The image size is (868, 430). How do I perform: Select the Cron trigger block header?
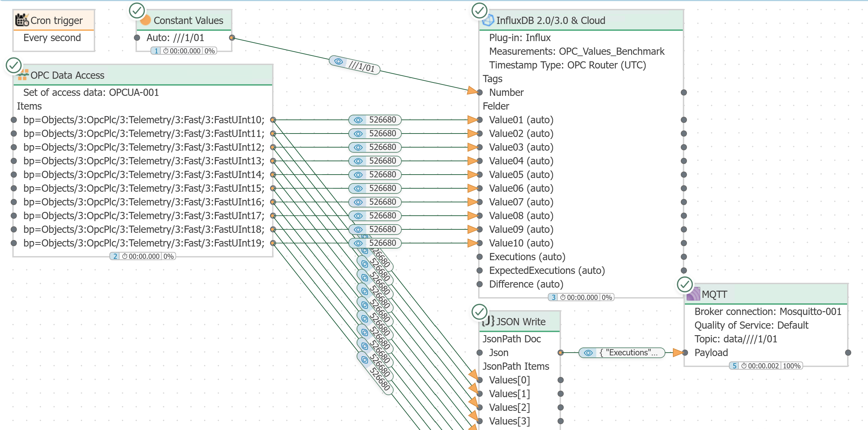click(x=54, y=20)
